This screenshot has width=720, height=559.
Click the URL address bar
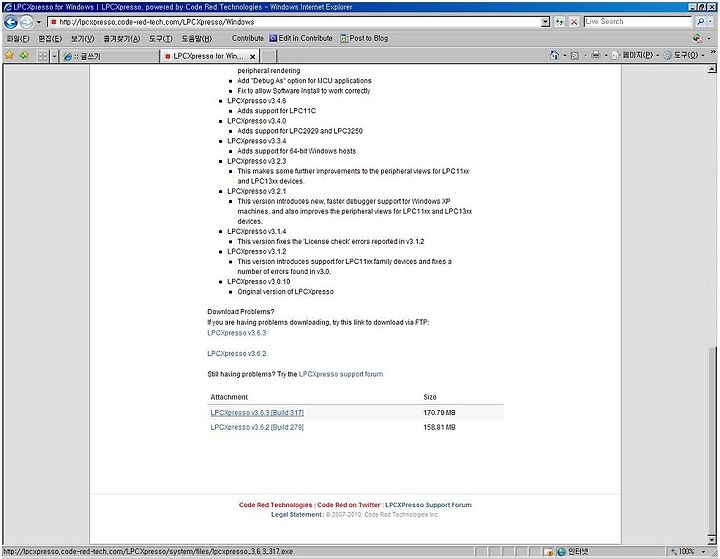point(294,22)
